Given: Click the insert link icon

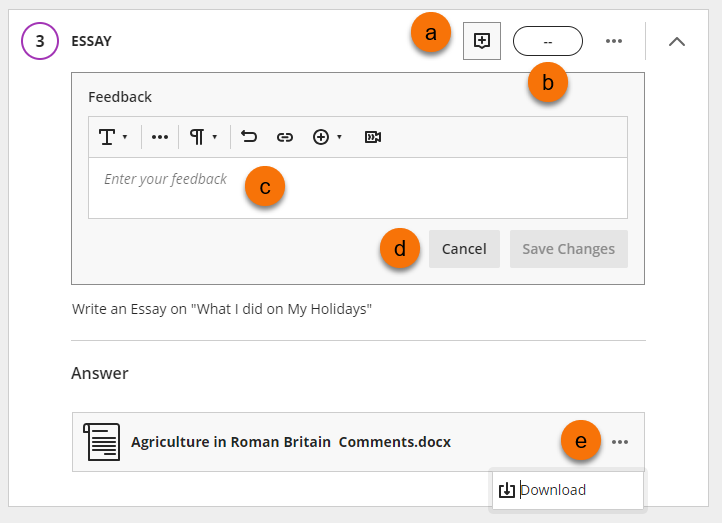Looking at the screenshot, I should [x=285, y=137].
